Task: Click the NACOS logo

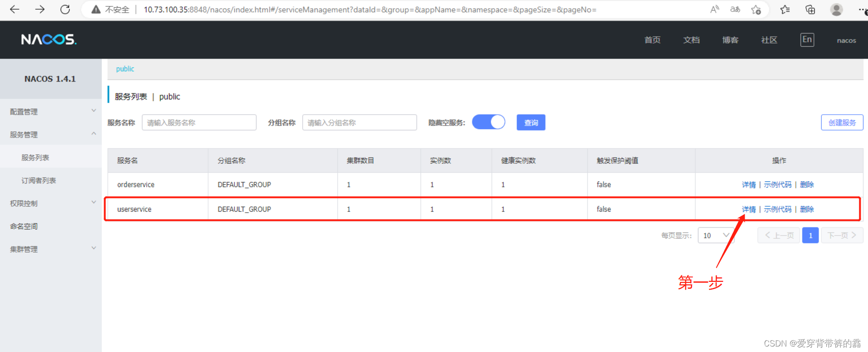Action: tap(49, 39)
